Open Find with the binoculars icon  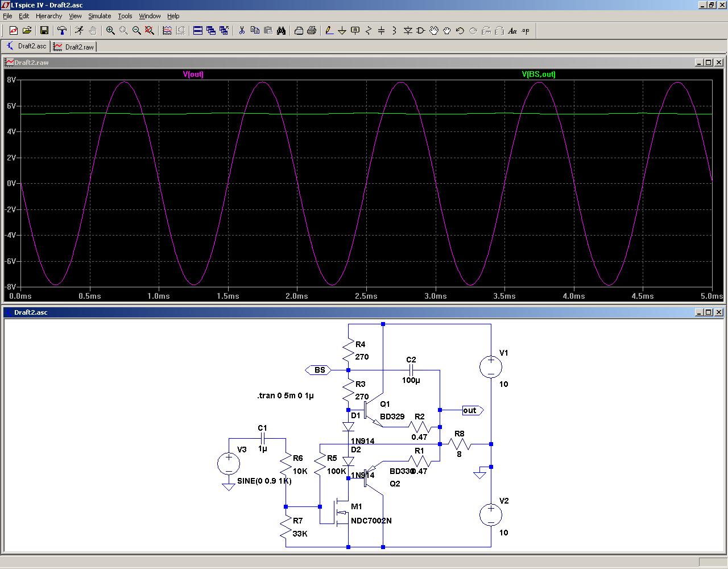click(281, 31)
